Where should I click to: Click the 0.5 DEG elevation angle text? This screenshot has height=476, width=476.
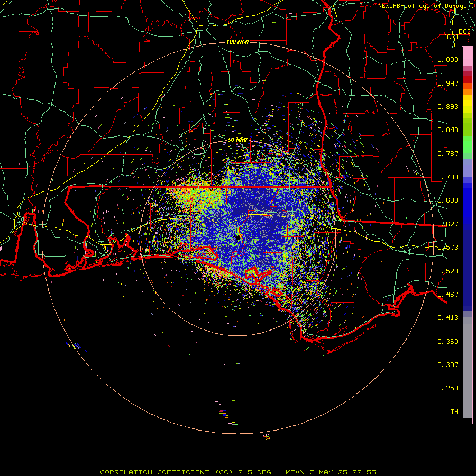click(255, 472)
